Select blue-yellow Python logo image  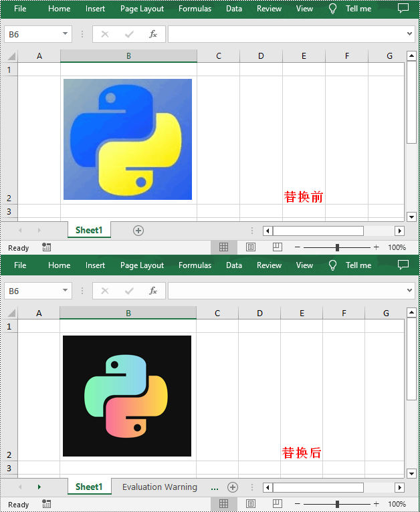[128, 139]
